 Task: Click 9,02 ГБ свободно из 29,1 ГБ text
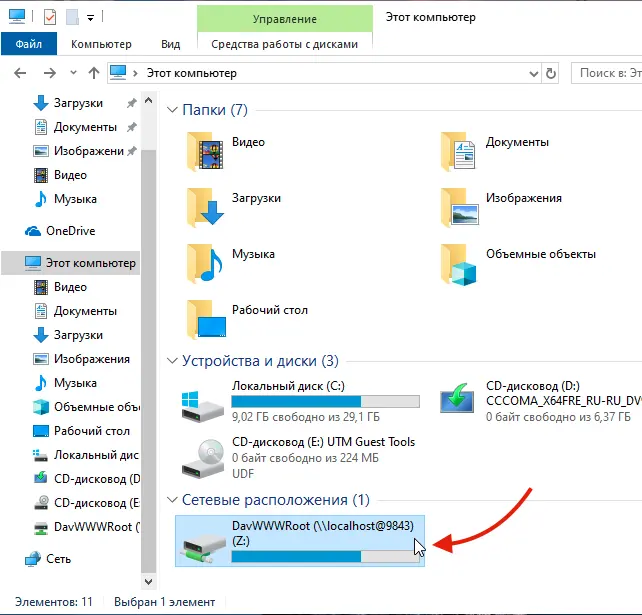pos(305,417)
